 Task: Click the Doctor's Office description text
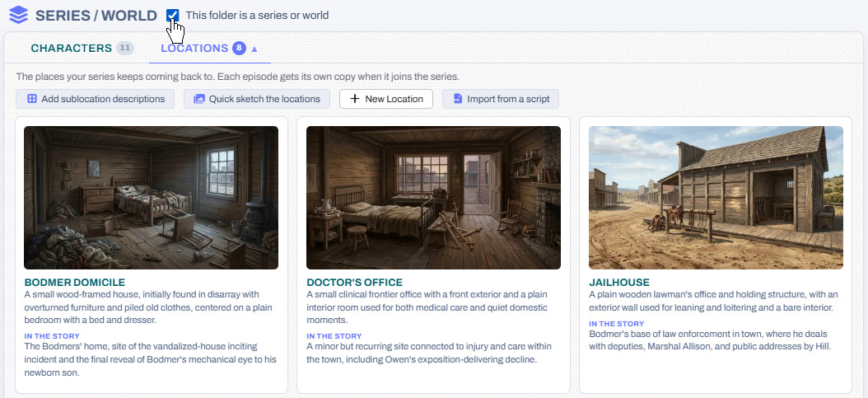click(427, 307)
